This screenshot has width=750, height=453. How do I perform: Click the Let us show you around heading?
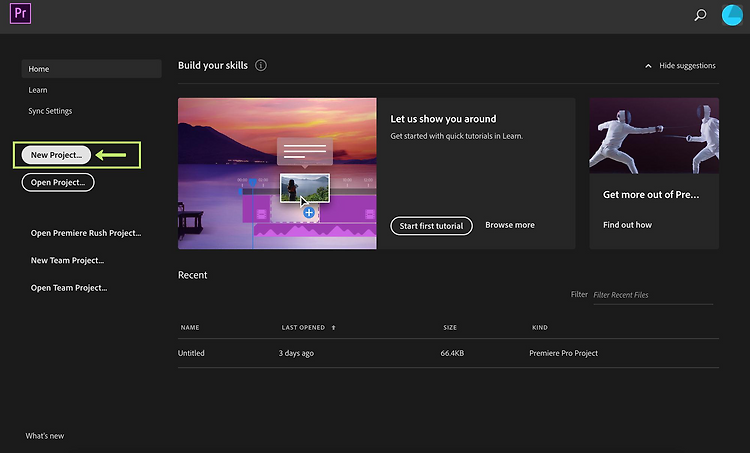click(x=443, y=119)
